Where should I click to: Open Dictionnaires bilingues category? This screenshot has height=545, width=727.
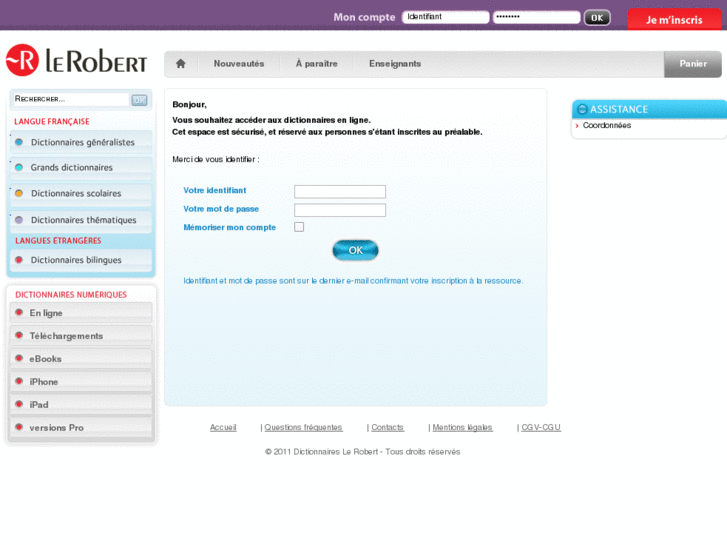[81, 260]
